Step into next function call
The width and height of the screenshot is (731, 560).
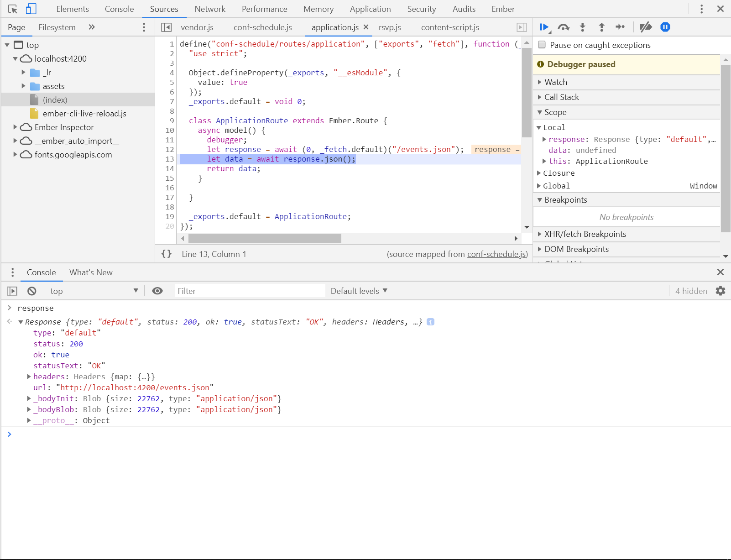583,27
